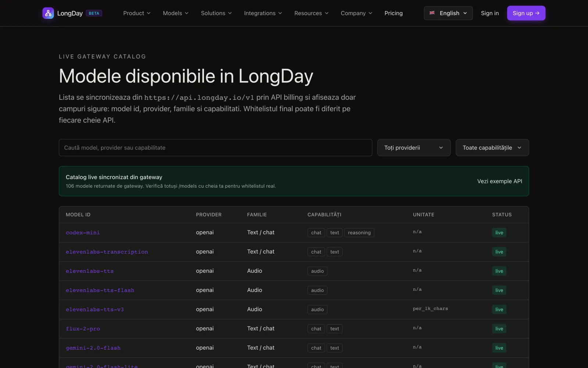Viewport: 588px width, 368px height.
Task: Click the Audio family of elevenlabs-tts-v3
Action: pyautogui.click(x=255, y=309)
